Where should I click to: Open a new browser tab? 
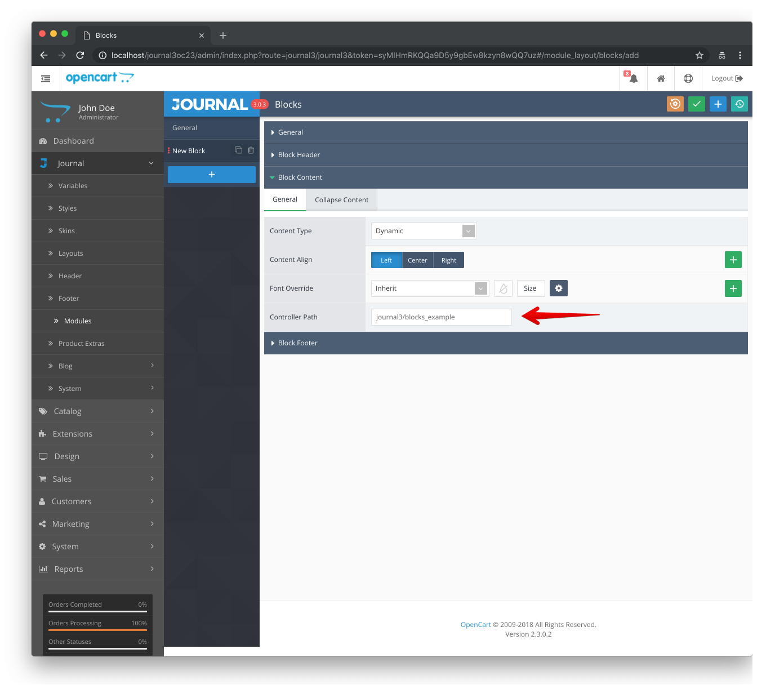tap(223, 35)
